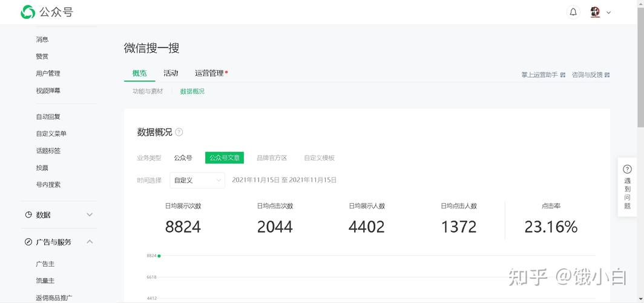Expand the 数据 section chevron
The image size is (644, 303).
90,215
